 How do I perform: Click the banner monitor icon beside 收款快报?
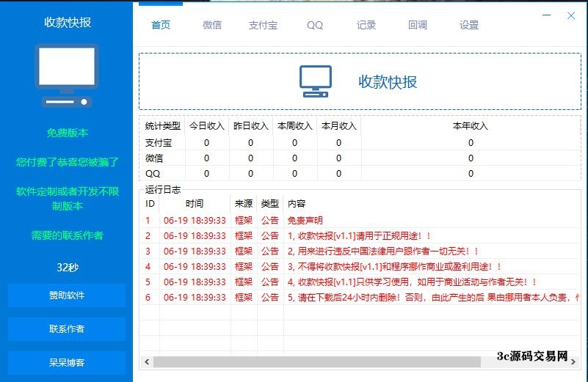316,81
